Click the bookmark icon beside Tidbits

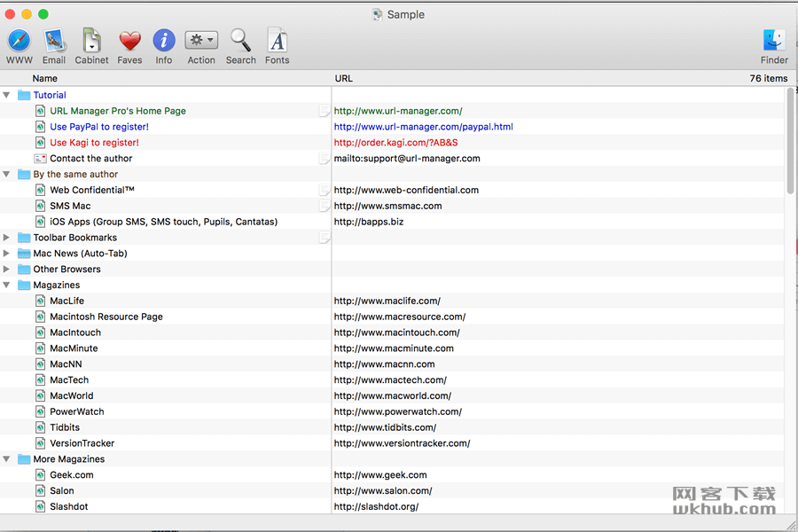pyautogui.click(x=40, y=427)
